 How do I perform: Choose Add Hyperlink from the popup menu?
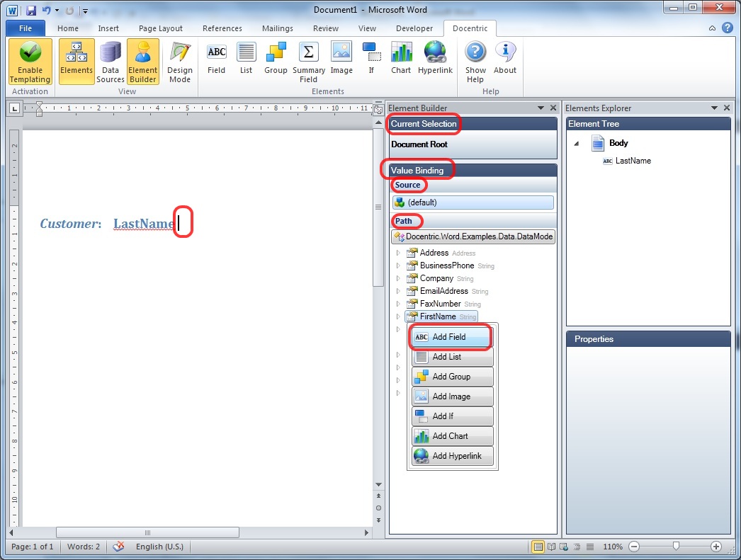pos(452,456)
